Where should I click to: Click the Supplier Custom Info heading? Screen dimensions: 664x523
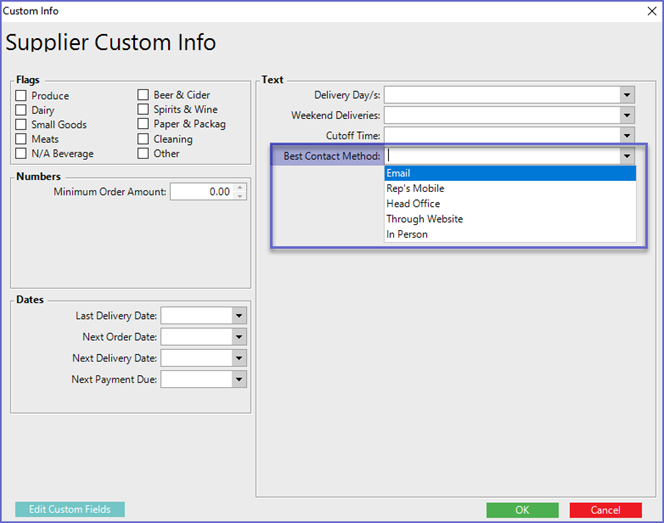[x=111, y=43]
